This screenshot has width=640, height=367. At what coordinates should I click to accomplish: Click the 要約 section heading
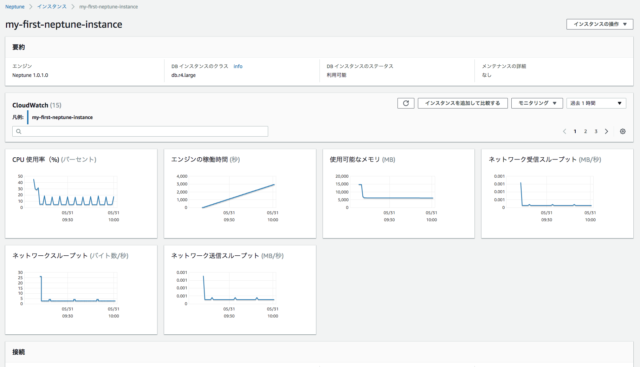tap(18, 47)
